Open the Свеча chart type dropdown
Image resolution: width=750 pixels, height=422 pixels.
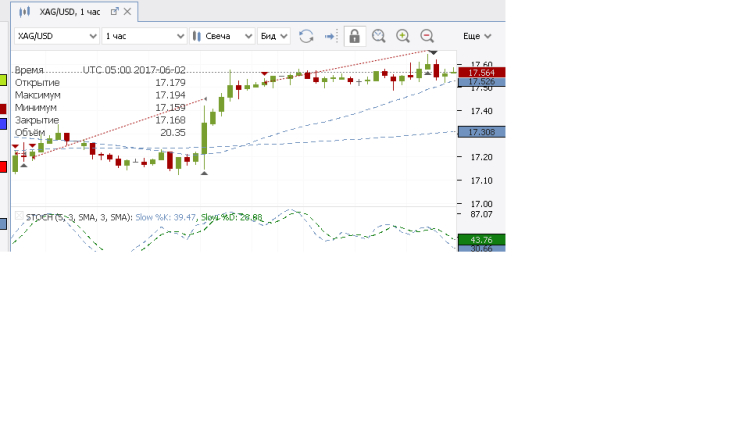[x=222, y=36]
